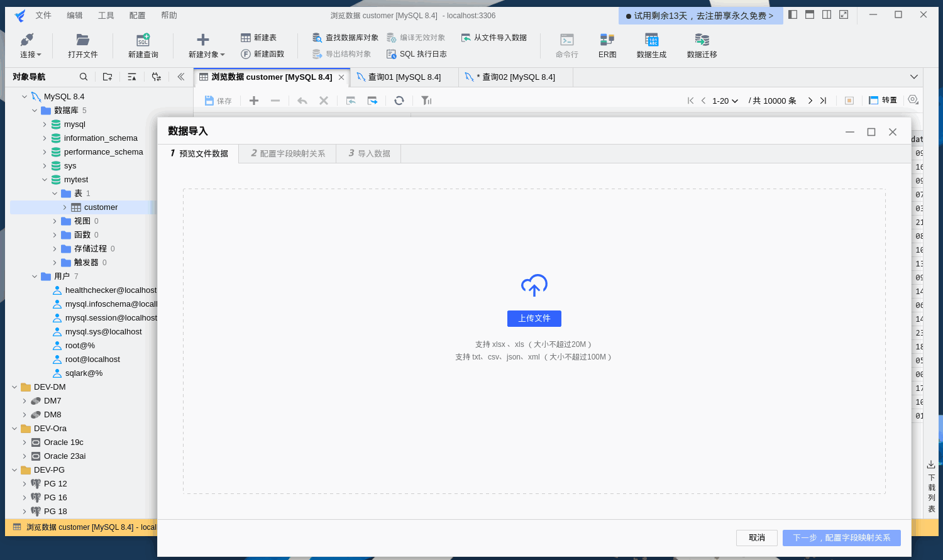Toggle 转置 transposed view of results
This screenshot has height=560, width=943.
click(x=883, y=100)
